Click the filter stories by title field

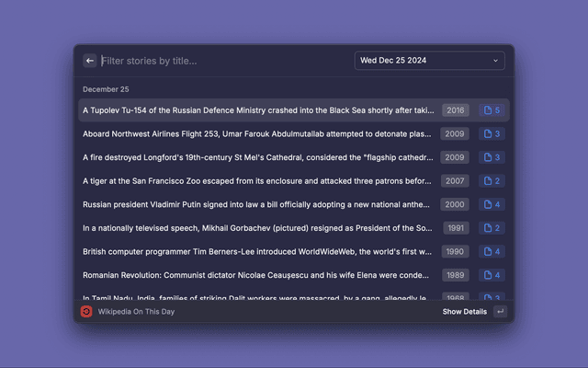(x=220, y=61)
